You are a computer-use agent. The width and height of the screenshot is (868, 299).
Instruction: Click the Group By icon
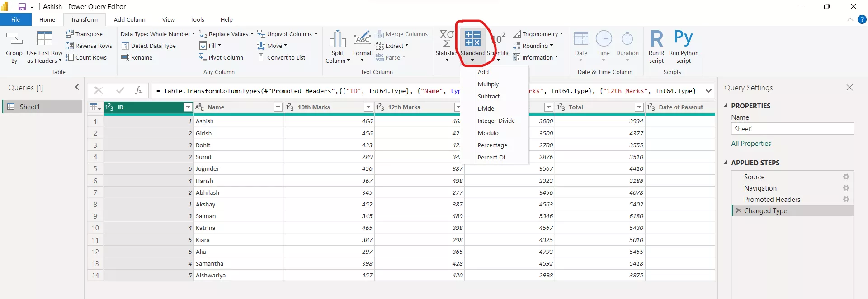point(14,39)
